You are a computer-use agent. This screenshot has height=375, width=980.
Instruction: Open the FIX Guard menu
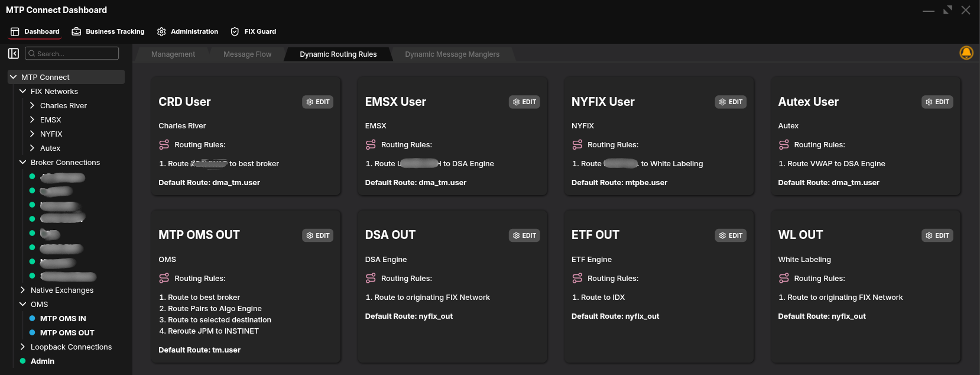click(254, 31)
